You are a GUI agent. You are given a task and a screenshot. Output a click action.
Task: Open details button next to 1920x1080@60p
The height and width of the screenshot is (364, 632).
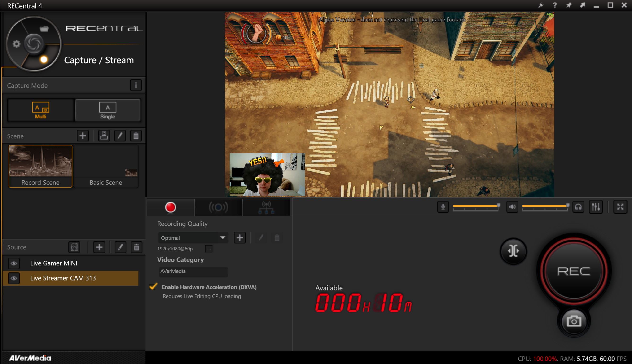209,249
